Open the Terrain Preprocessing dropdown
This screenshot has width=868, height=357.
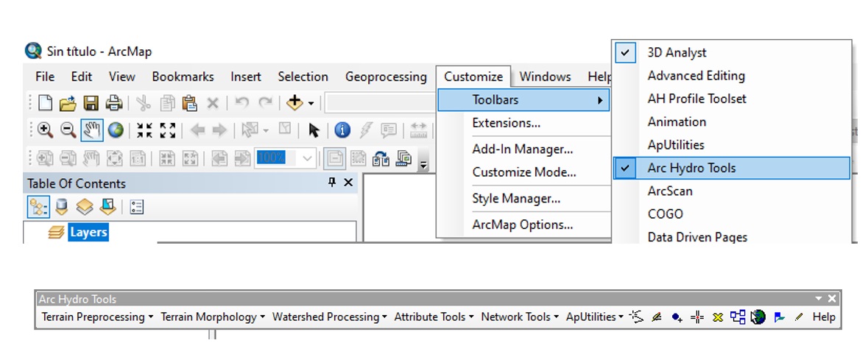coord(97,317)
